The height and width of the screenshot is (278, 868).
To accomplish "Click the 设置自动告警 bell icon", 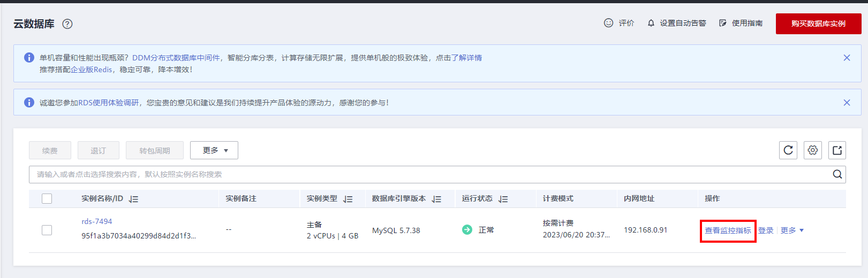I will pos(651,23).
